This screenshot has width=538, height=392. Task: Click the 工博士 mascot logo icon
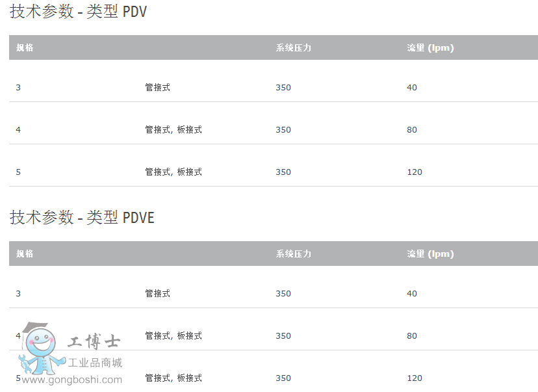pyautogui.click(x=40, y=348)
